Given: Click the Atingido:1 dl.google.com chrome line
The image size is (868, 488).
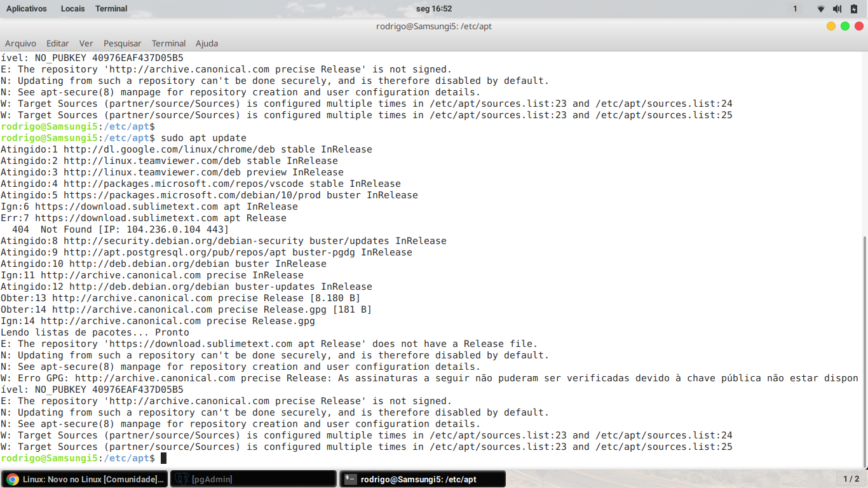Looking at the screenshot, I should click(x=186, y=149).
